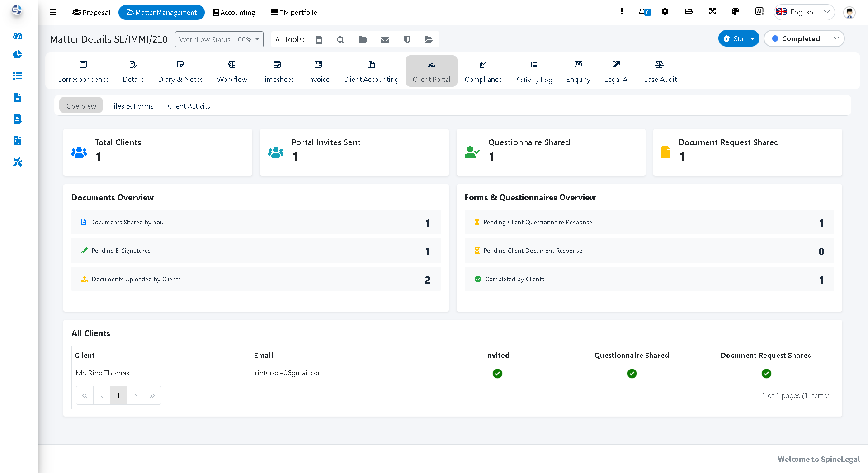Click the top bar open folder icon

pyautogui.click(x=689, y=11)
